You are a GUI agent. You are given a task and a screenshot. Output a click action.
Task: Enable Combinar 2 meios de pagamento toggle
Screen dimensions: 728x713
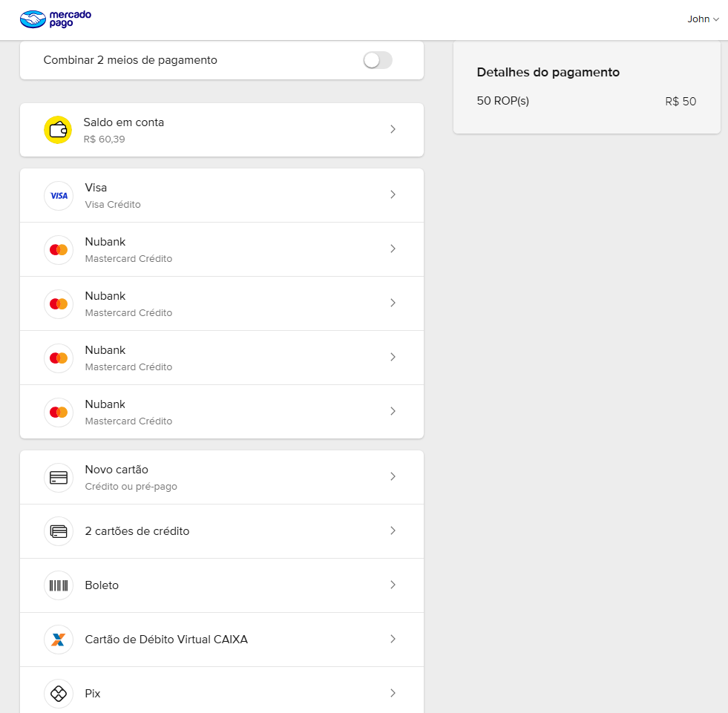(378, 60)
